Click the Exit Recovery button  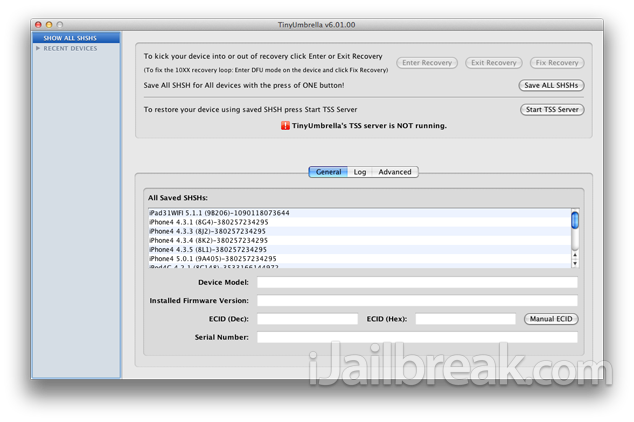coord(493,63)
